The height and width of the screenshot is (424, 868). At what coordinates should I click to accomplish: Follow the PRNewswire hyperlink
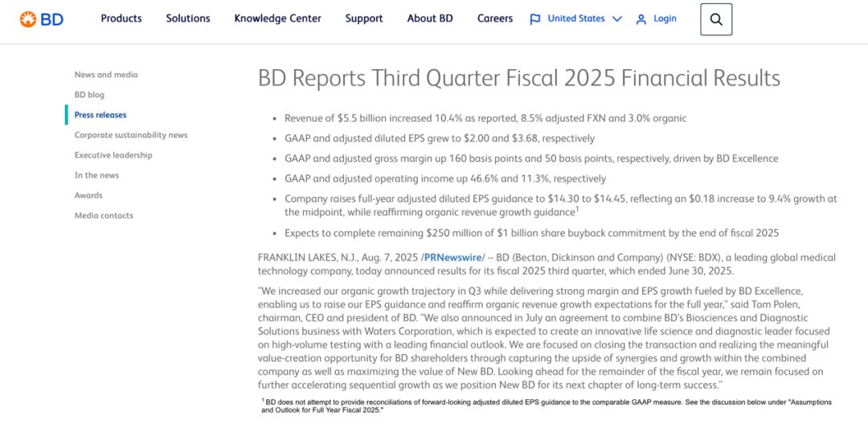click(x=452, y=258)
